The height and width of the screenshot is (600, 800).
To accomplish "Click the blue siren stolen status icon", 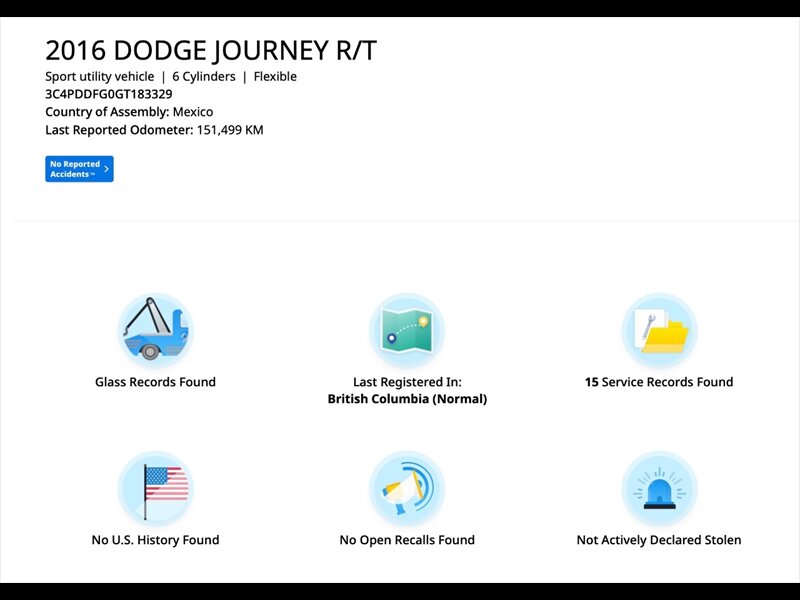I will pos(659,488).
